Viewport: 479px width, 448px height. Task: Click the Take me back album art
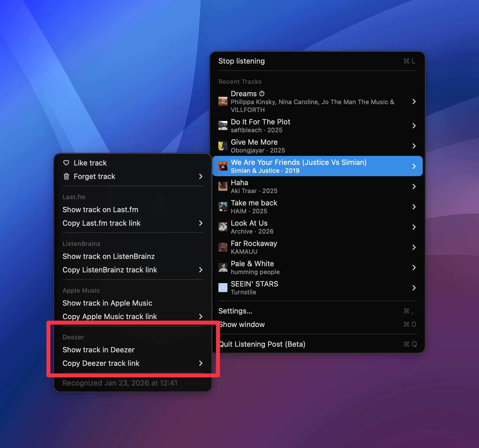[x=223, y=207]
